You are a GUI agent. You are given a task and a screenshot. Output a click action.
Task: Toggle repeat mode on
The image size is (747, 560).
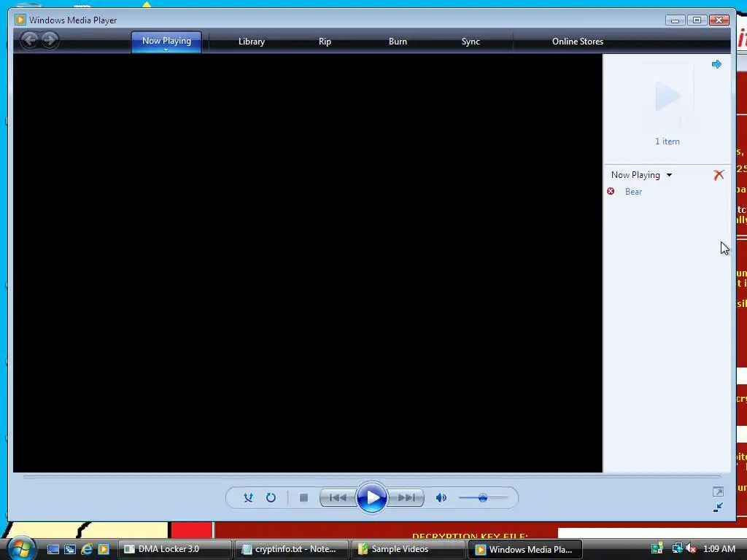coord(271,497)
